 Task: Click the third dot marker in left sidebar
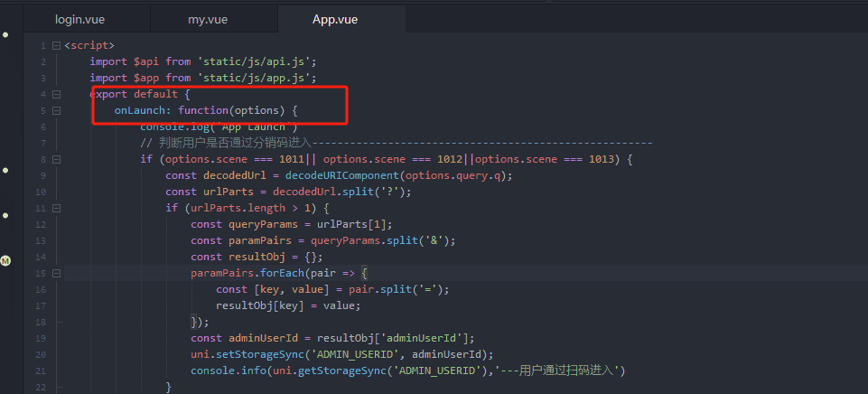click(5, 215)
